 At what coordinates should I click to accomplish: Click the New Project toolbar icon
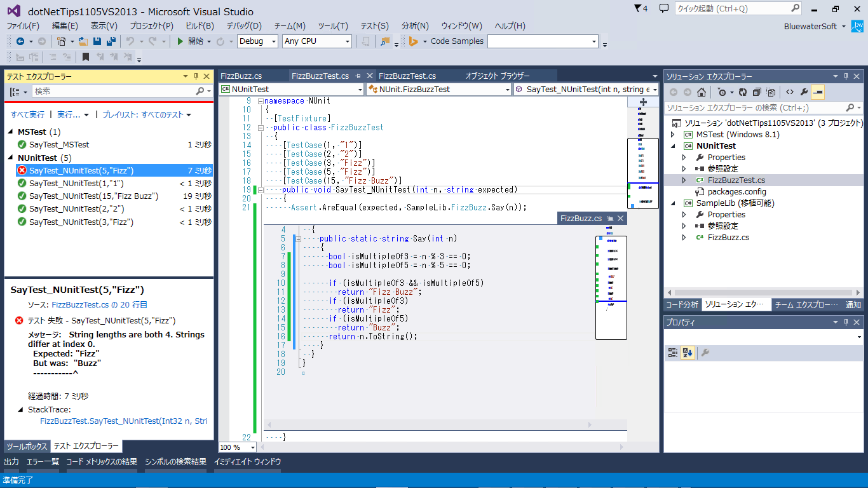[x=61, y=41]
